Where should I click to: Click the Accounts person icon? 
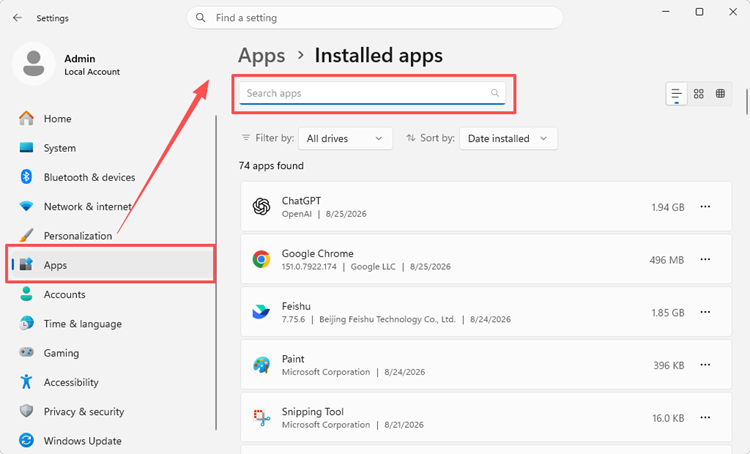tap(26, 294)
